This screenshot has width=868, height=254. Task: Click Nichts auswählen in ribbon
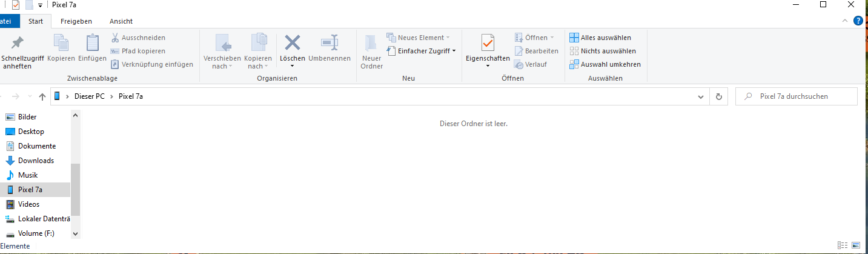pyautogui.click(x=602, y=51)
